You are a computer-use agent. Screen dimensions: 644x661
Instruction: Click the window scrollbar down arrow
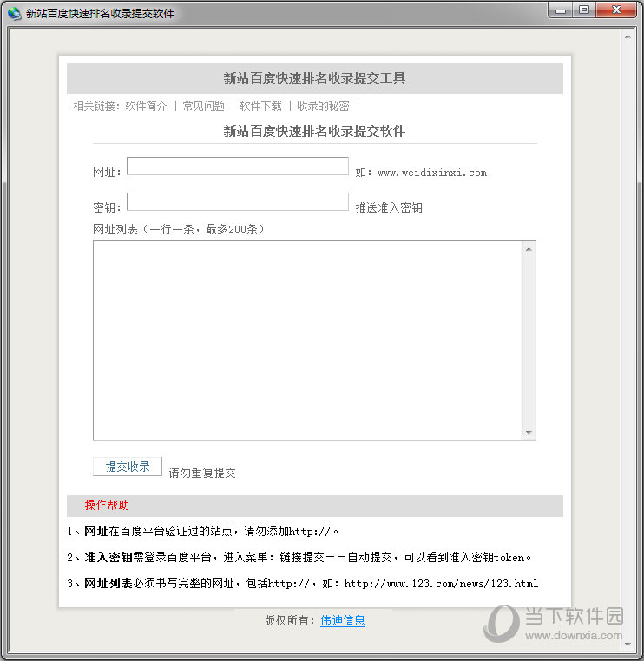[628, 645]
